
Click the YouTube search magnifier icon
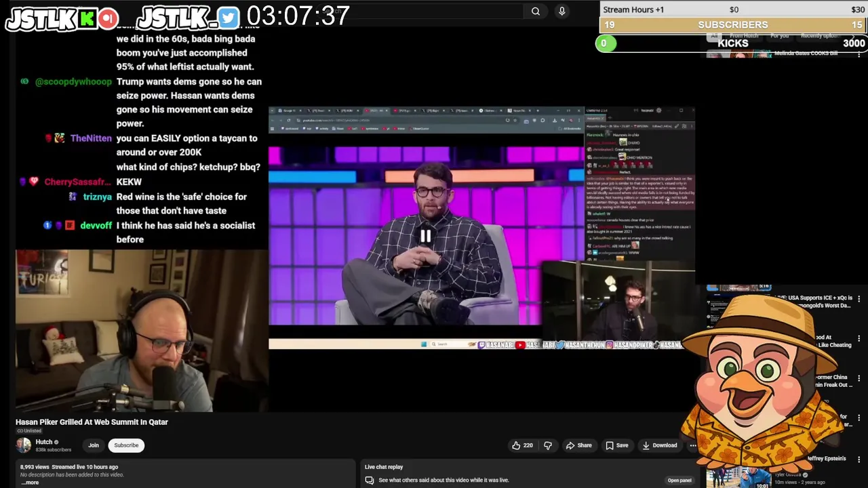click(x=536, y=11)
